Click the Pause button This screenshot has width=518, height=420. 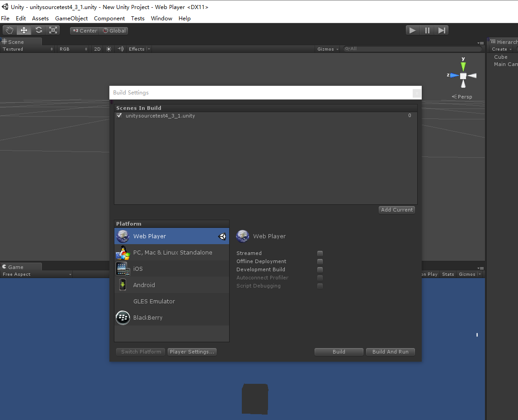point(427,30)
